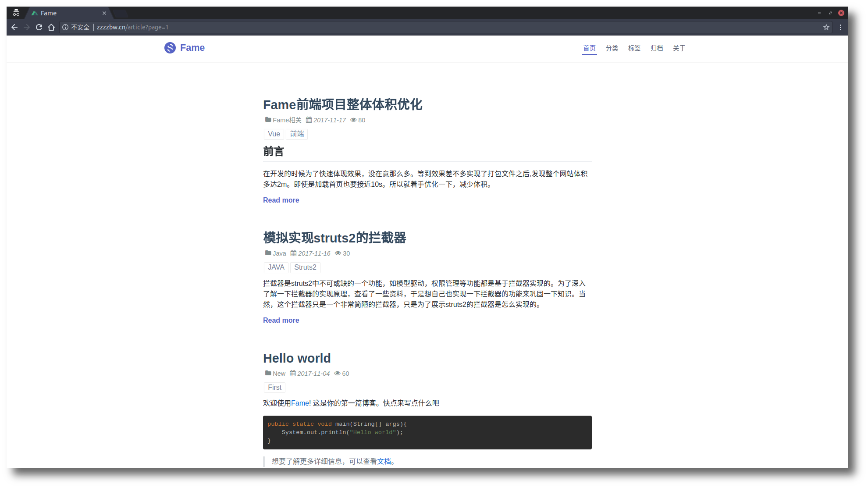
Task: Open the 文档 link in blockquote
Action: (x=384, y=461)
